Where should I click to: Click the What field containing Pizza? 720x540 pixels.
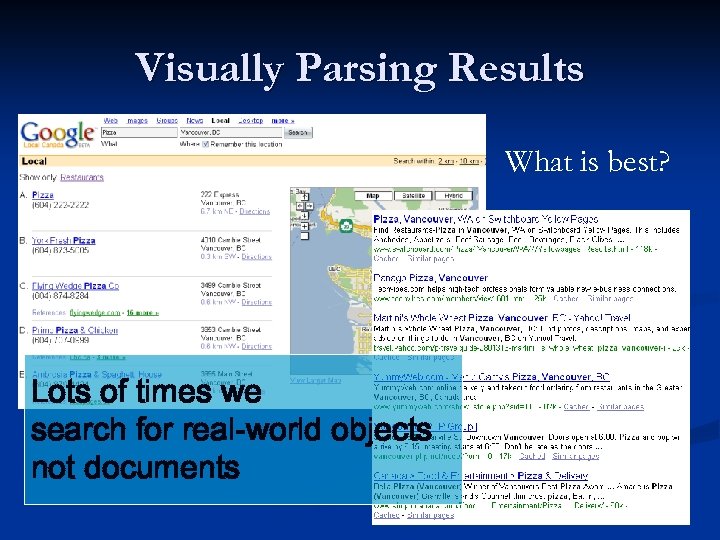(139, 132)
